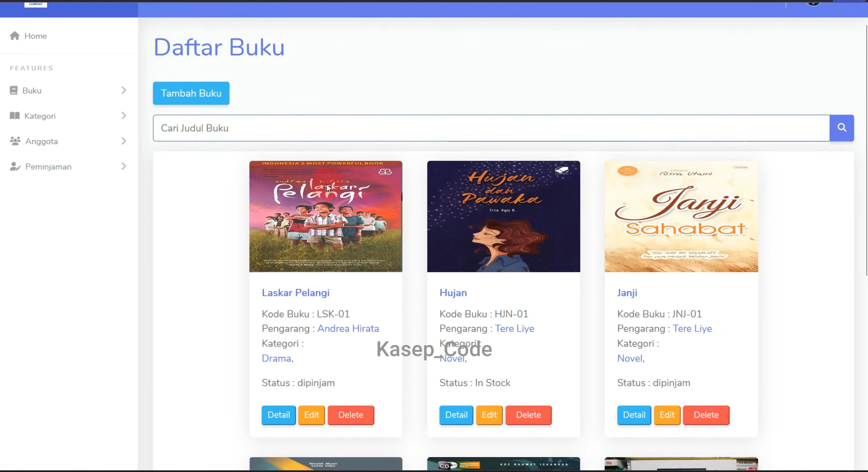Open Detail for Janji book
This screenshot has height=472, width=868.
[x=634, y=415]
